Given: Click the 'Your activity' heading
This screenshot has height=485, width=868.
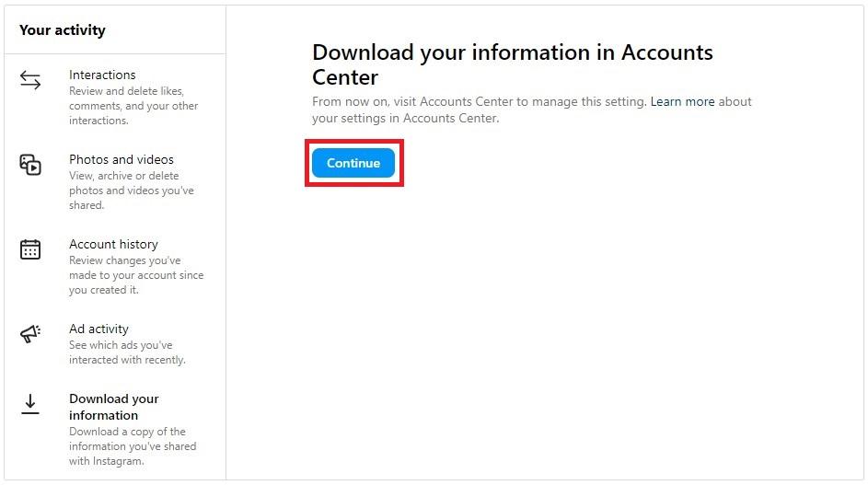Looking at the screenshot, I should (63, 29).
